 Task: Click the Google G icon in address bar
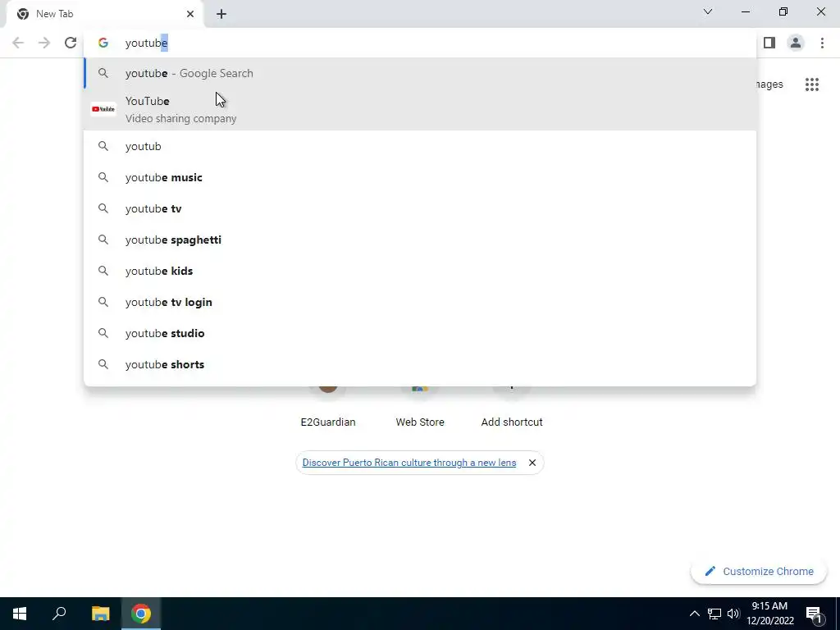pos(103,43)
